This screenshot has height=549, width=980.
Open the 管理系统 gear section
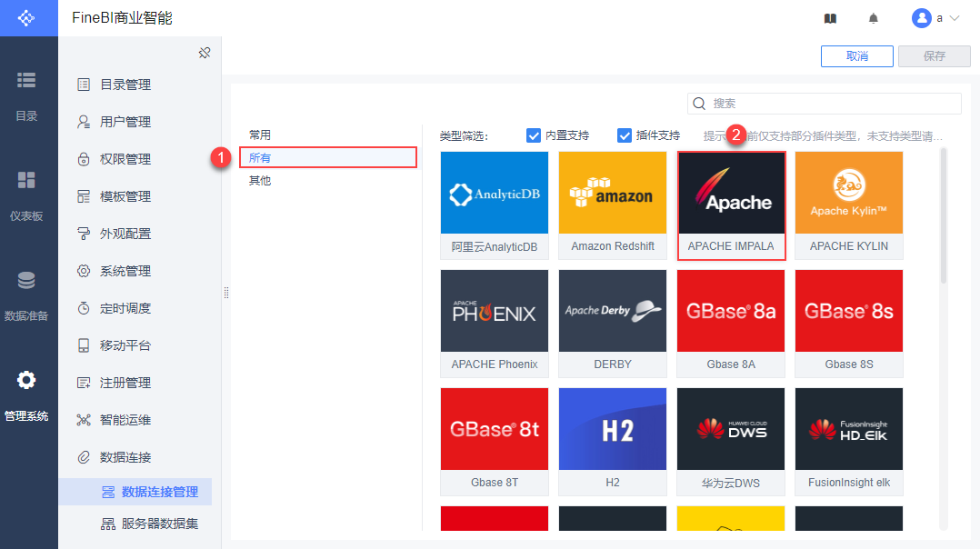click(x=26, y=395)
